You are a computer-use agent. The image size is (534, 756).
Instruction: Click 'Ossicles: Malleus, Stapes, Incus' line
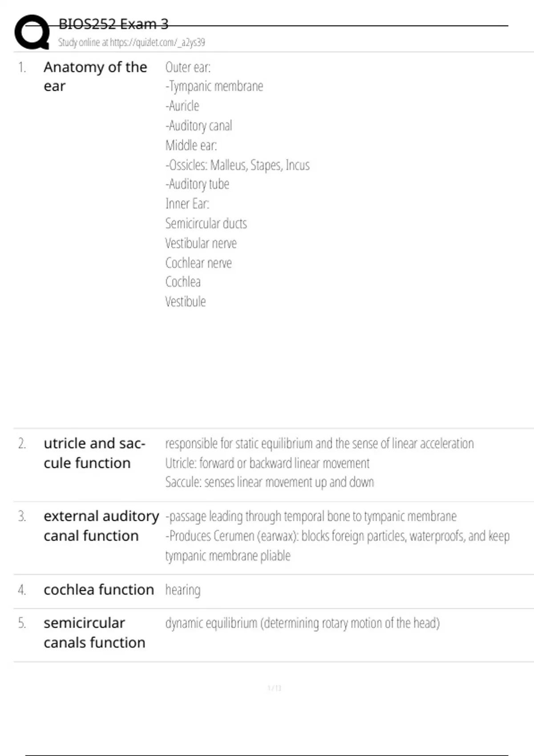(x=237, y=165)
